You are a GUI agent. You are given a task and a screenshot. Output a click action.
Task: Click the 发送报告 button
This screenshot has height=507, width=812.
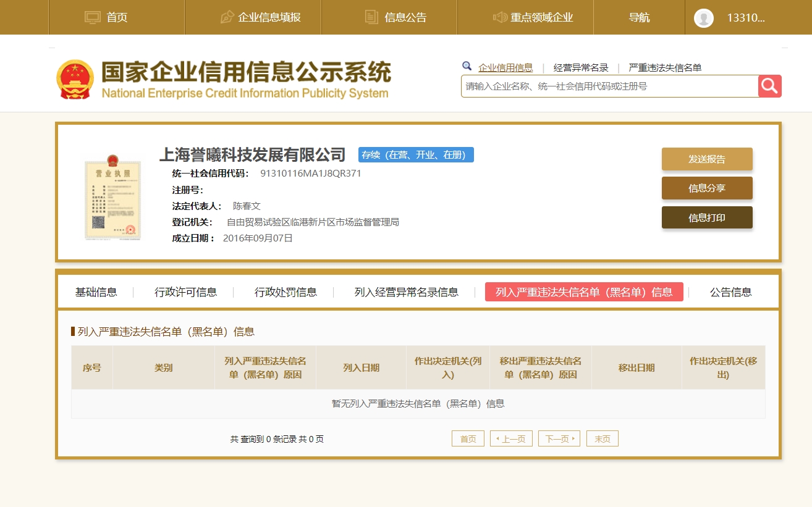click(707, 159)
